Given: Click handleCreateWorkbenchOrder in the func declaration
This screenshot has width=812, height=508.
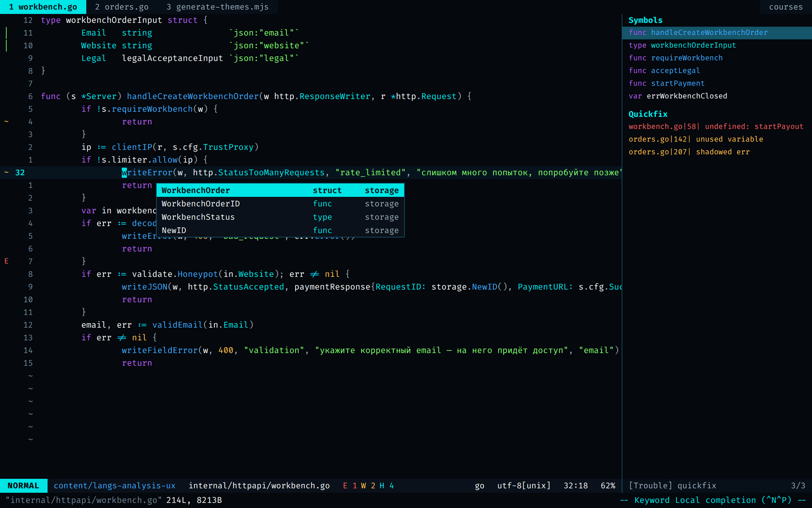Looking at the screenshot, I should click(x=193, y=96).
